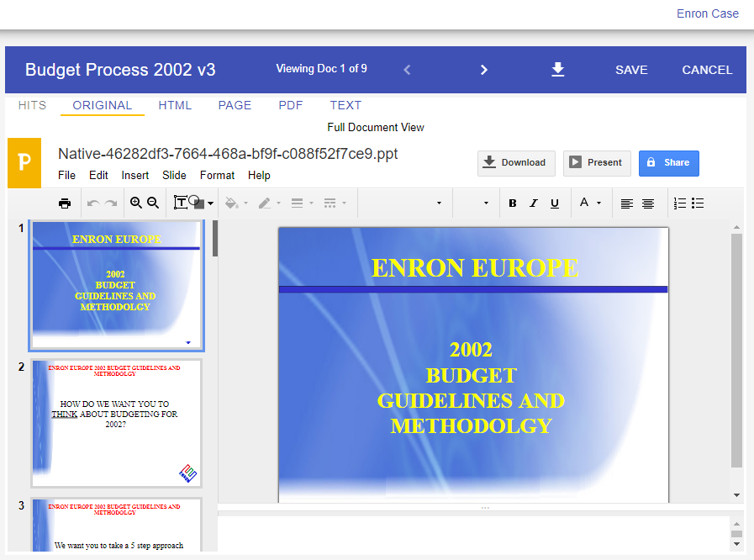
Task: Undo the last action
Action: pos(93,203)
